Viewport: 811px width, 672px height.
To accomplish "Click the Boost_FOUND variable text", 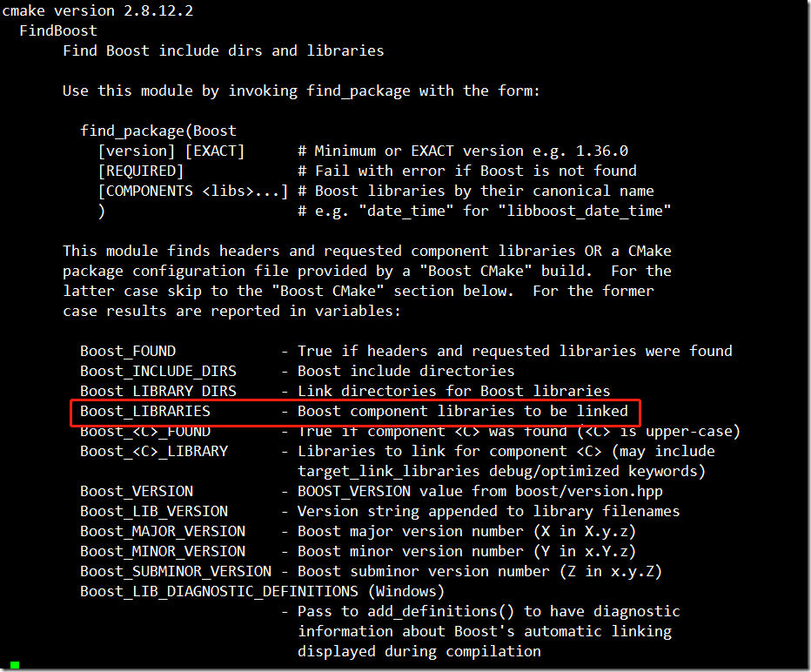I will point(127,351).
